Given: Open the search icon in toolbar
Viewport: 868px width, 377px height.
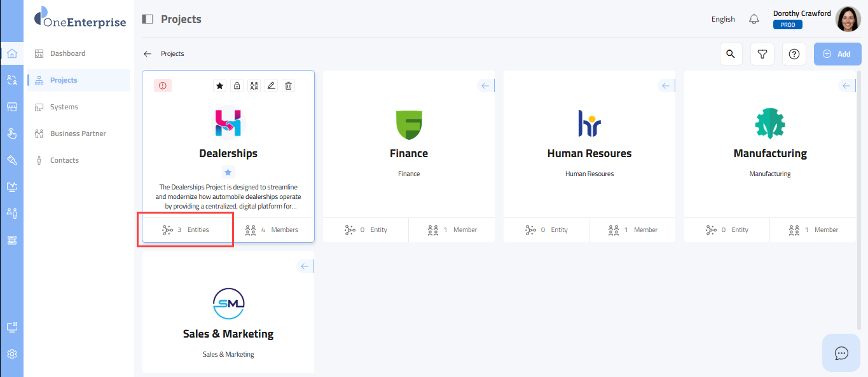Looking at the screenshot, I should click(731, 54).
